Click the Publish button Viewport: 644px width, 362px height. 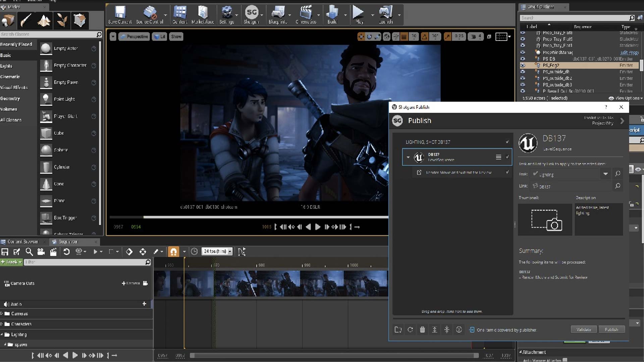[x=611, y=329]
